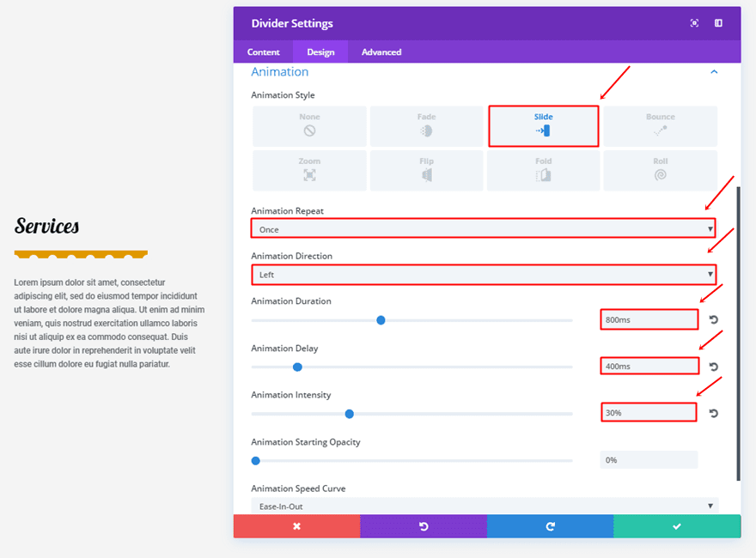
Task: Choose the Flip animation style
Action: point(426,170)
